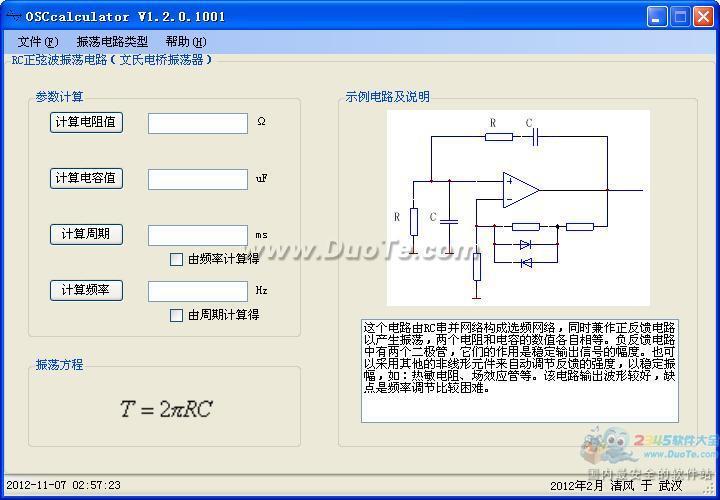Focus the capacitance input field (uF)
The image size is (720, 500).
click(x=198, y=179)
